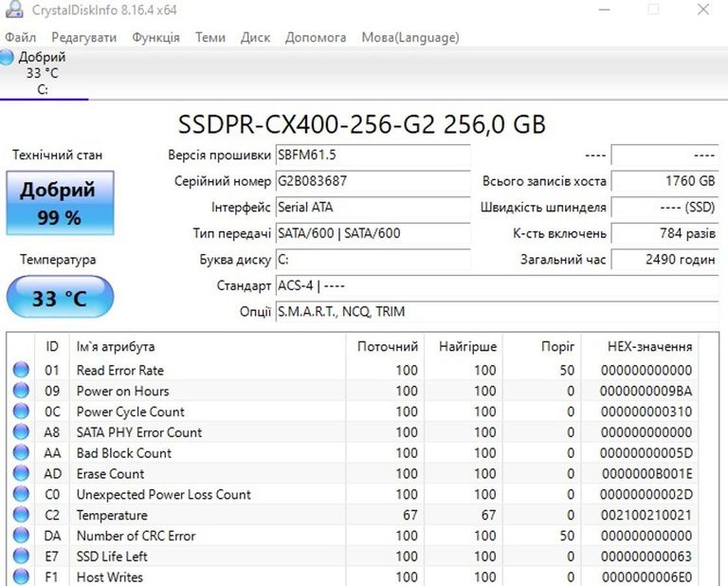
Task: Open the Диск menu
Action: (255, 38)
